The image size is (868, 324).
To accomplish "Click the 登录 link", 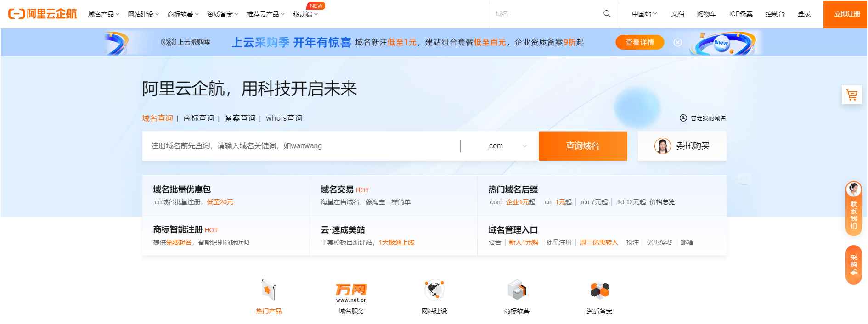I will [804, 14].
